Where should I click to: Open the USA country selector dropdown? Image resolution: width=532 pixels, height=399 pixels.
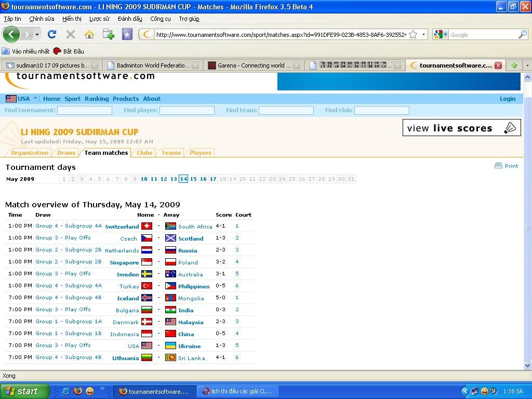(35, 98)
